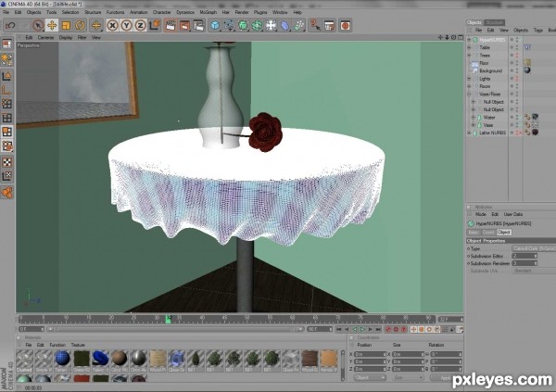
Task: Add a HyperNURBS generator from the toolbar
Action: 243,26
